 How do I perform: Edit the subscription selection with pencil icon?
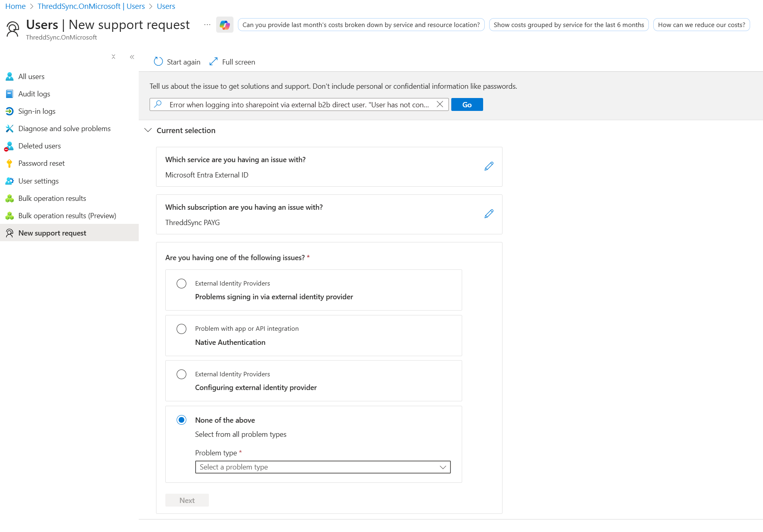coord(489,214)
